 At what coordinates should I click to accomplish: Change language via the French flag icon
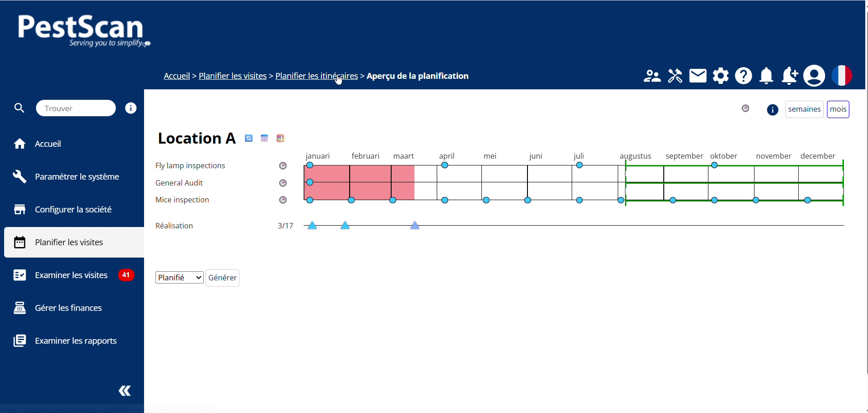842,76
